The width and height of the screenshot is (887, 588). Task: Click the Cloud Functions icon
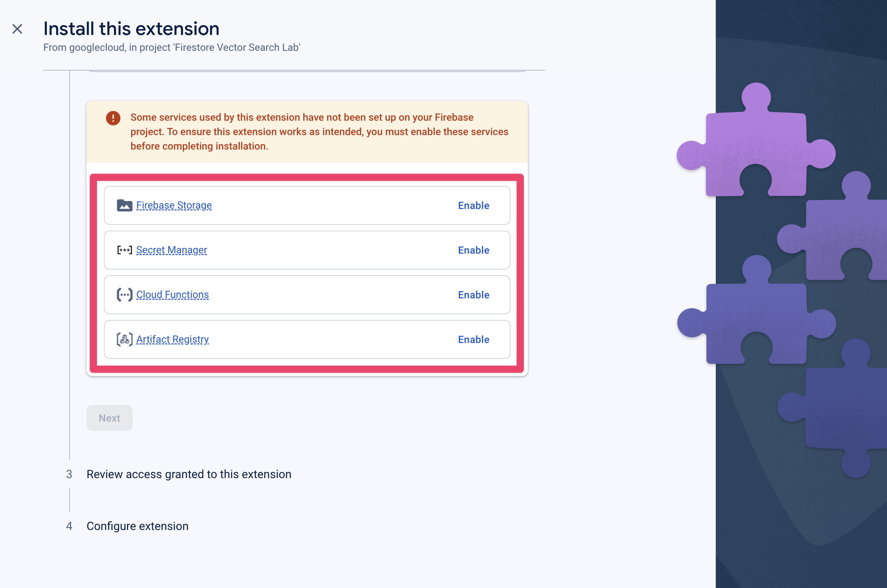pos(124,295)
